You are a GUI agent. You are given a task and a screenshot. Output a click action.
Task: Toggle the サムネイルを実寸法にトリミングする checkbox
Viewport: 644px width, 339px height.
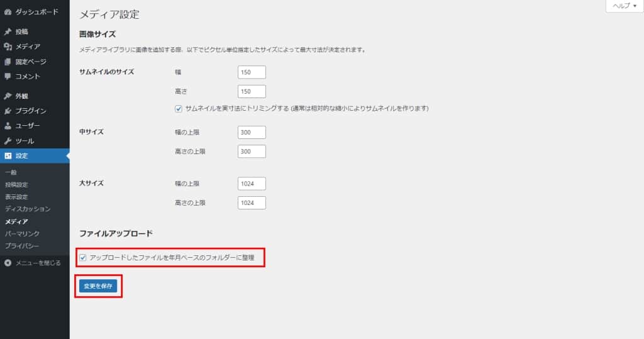click(x=179, y=108)
